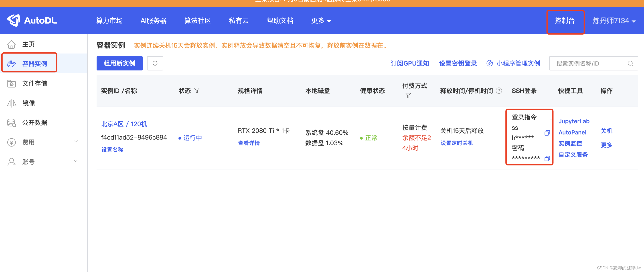Toggle the filter funnel on the 状态 column
Screen dimensions: 644x272
(197, 91)
